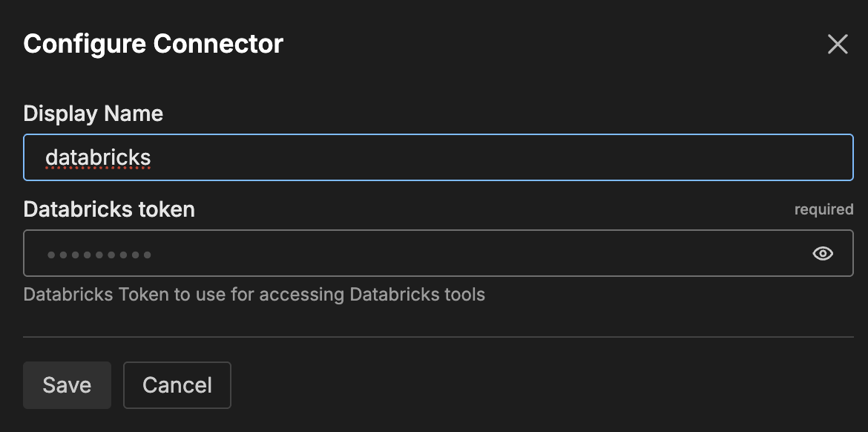This screenshot has height=432, width=868.
Task: Click the misspelled word "databricks" in field
Action: pos(98,157)
